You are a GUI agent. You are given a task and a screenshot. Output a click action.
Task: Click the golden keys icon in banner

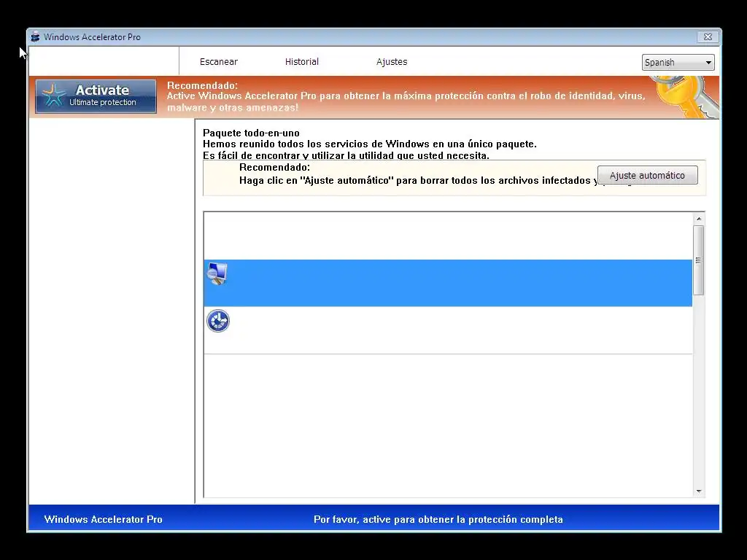(x=685, y=97)
